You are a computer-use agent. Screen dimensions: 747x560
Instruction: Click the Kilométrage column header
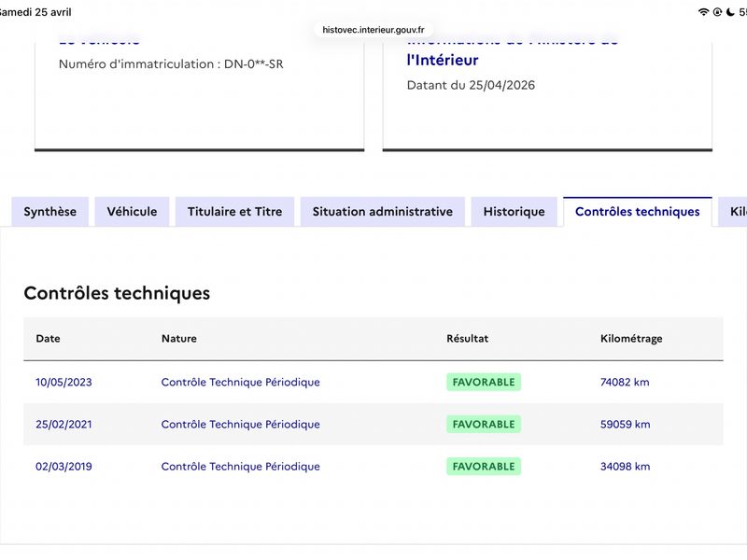[631, 339]
